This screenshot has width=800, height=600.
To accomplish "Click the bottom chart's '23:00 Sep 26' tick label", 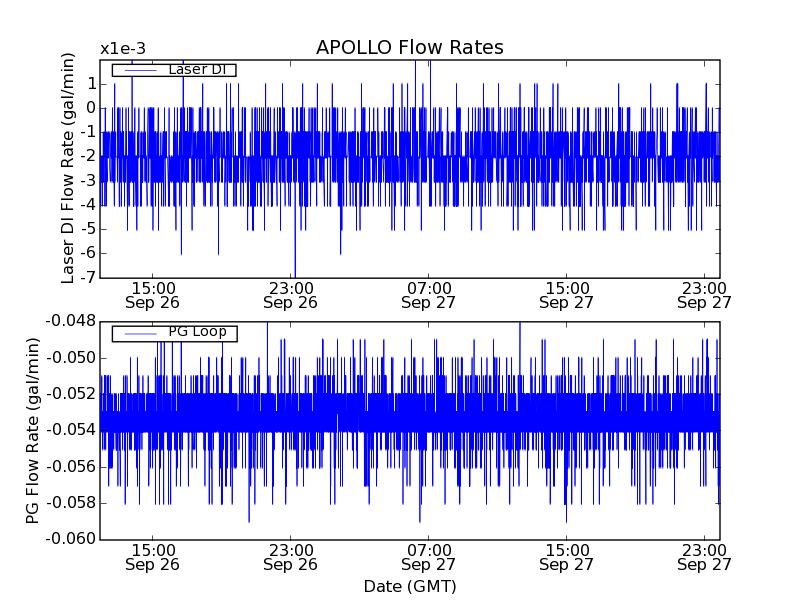I will 290,558.
